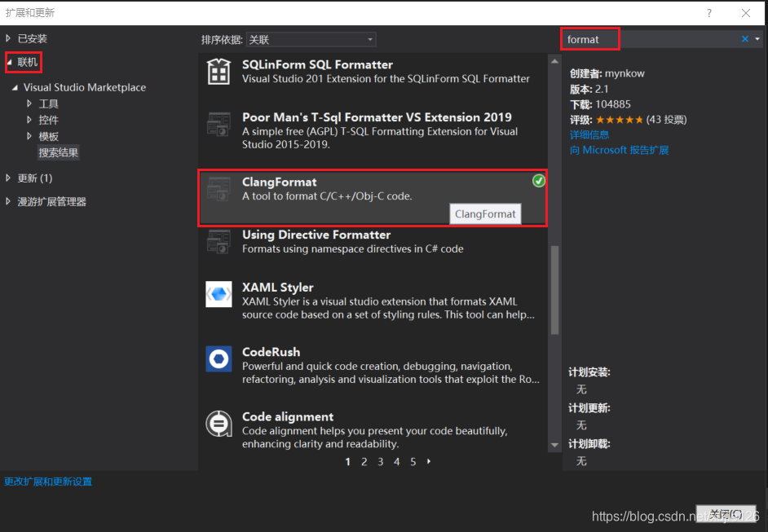The height and width of the screenshot is (532, 768).
Task: Expand the 漫游扩展管理器 category
Action: [x=8, y=201]
